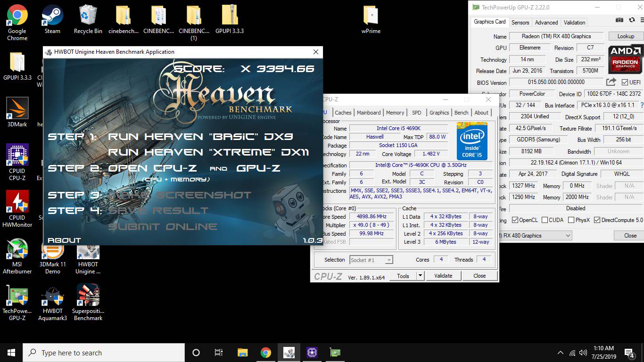The width and height of the screenshot is (644, 362).
Task: Switch to the Sensors tab in GPU-Z
Action: click(x=520, y=22)
